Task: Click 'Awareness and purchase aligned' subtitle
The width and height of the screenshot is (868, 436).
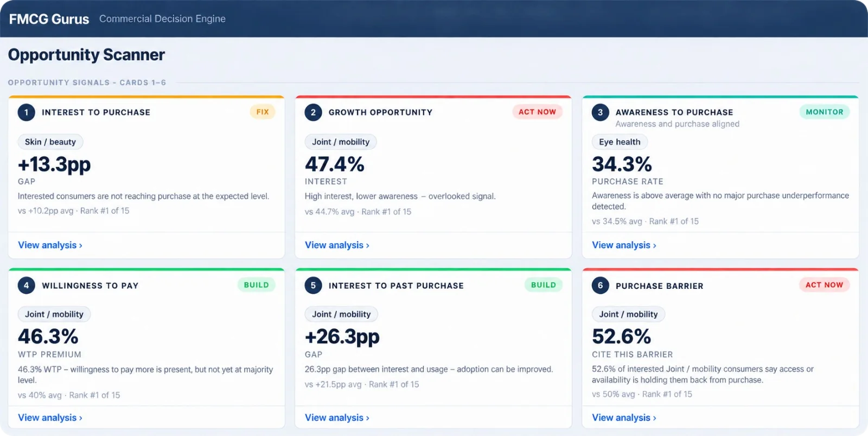Action: (678, 124)
